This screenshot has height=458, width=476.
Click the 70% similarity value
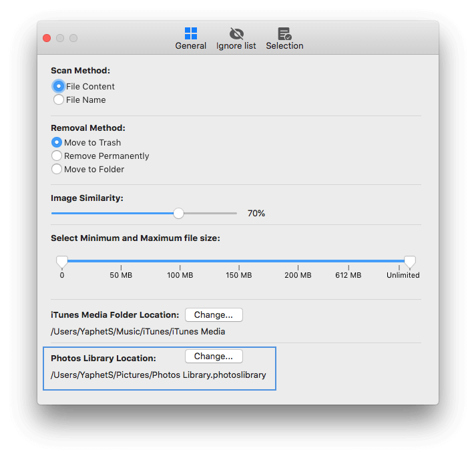coord(256,214)
